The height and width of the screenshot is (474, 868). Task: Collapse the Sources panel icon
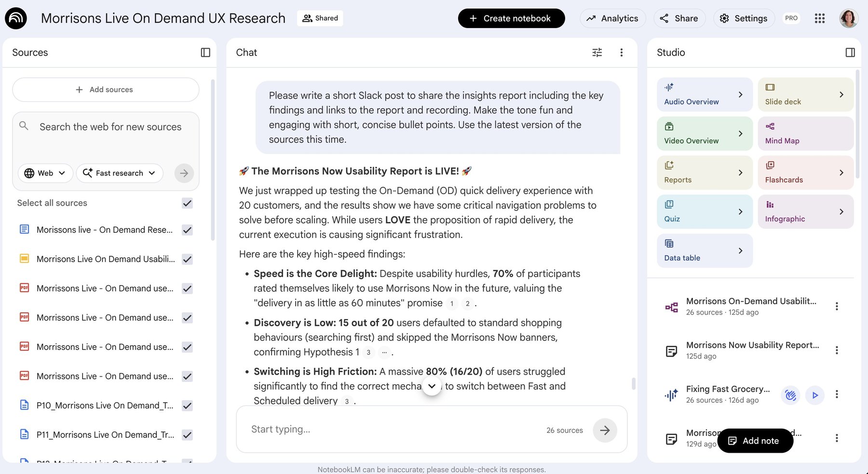(x=205, y=53)
